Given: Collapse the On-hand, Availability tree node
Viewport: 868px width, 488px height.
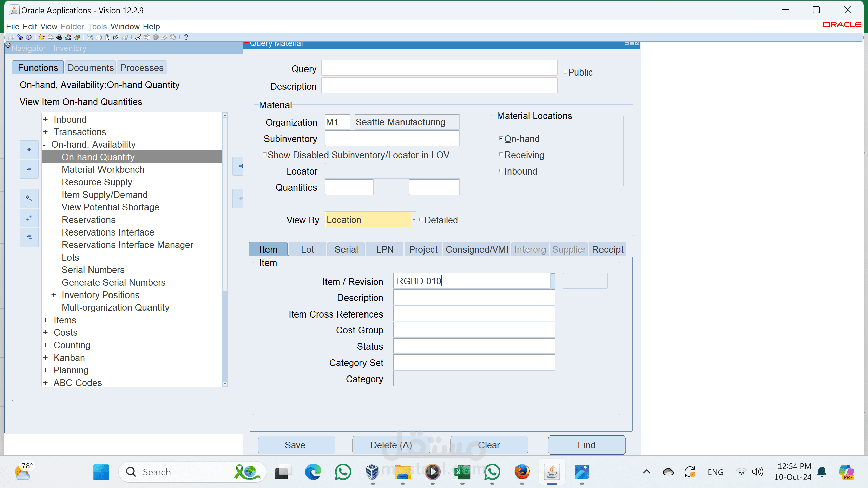Looking at the screenshot, I should tap(44, 144).
